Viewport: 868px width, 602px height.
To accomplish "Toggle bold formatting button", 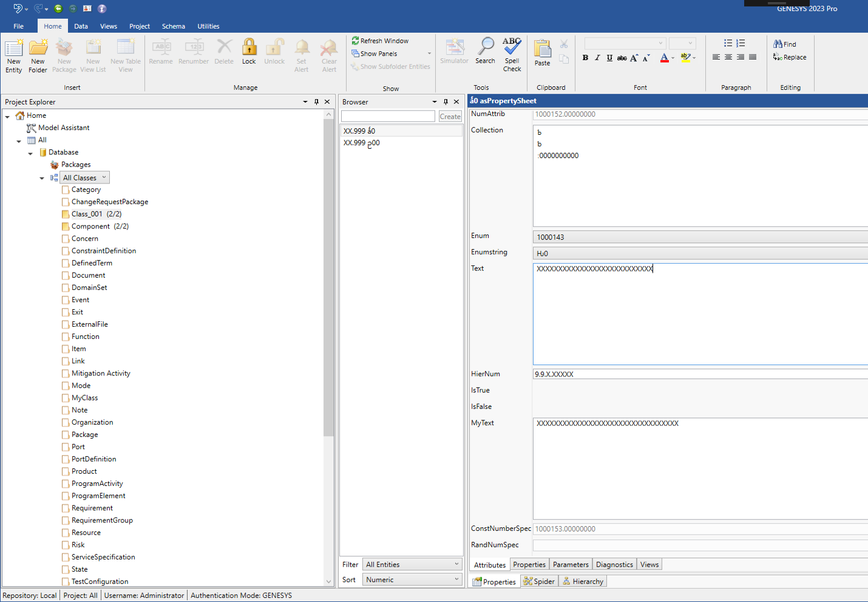I will pyautogui.click(x=585, y=58).
